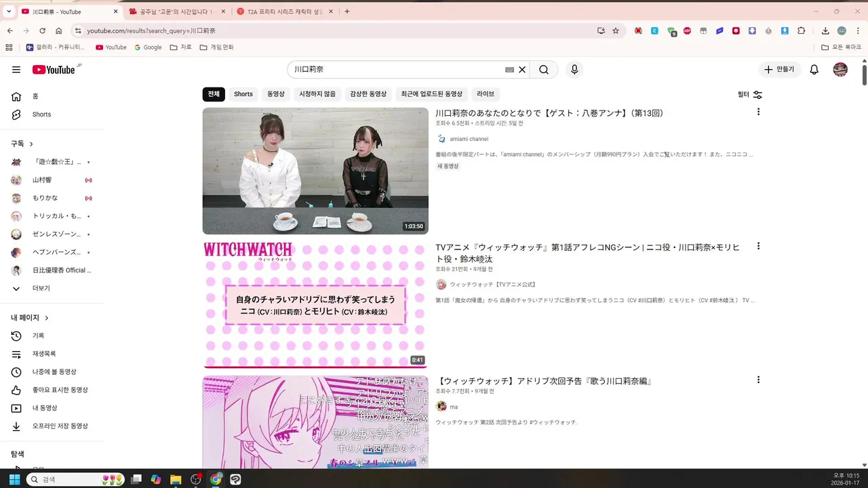This screenshot has height=488, width=868.
Task: Open options menu for the アフレコNGシーン video
Action: [x=758, y=246]
